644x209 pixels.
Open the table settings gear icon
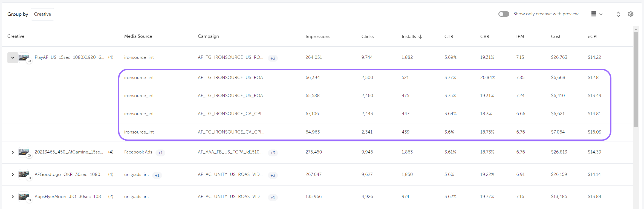[631, 14]
